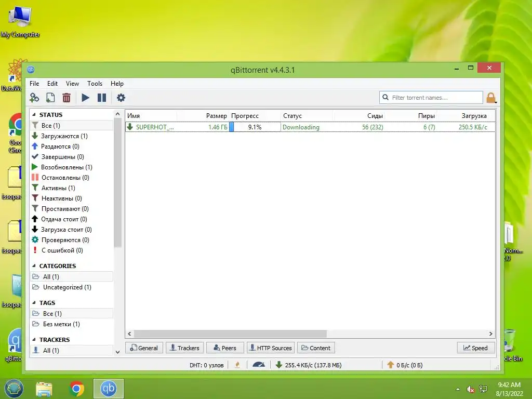Open Options via the gear icon
Image resolution: width=532 pixels, height=399 pixels.
[121, 98]
